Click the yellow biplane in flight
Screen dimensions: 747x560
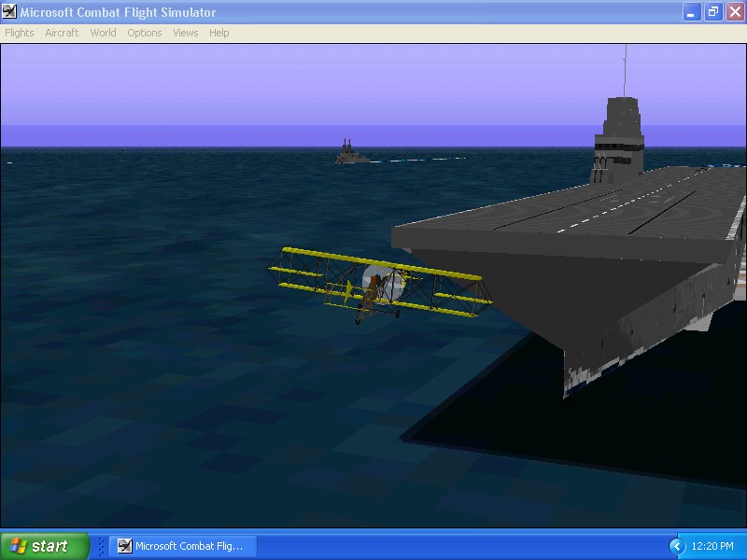tap(379, 285)
